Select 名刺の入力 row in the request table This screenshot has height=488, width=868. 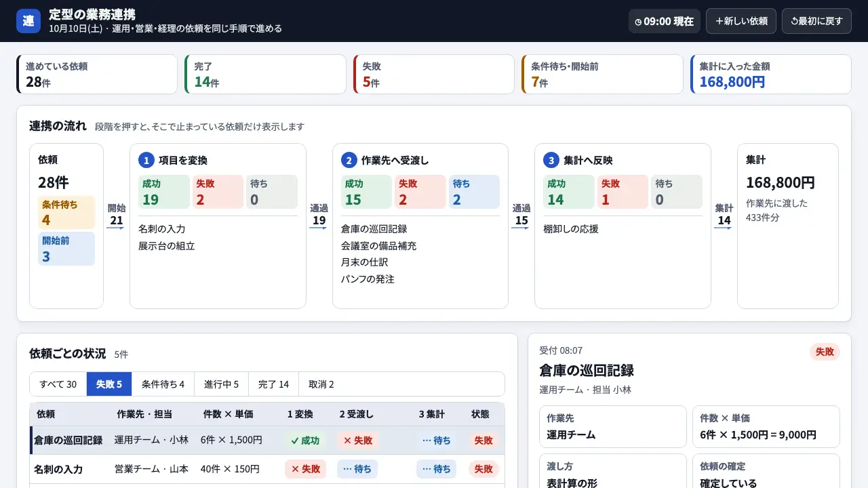(267, 469)
